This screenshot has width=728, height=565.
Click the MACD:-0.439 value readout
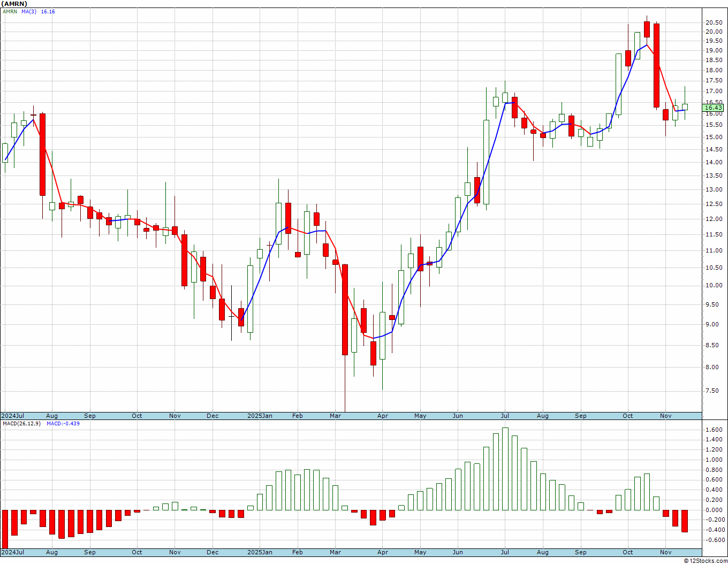[63, 424]
